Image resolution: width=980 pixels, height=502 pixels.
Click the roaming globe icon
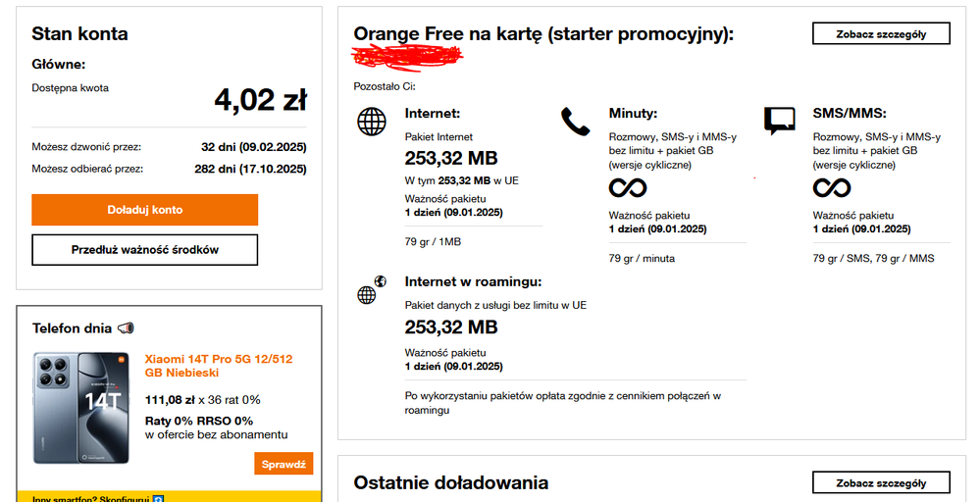coord(371,290)
